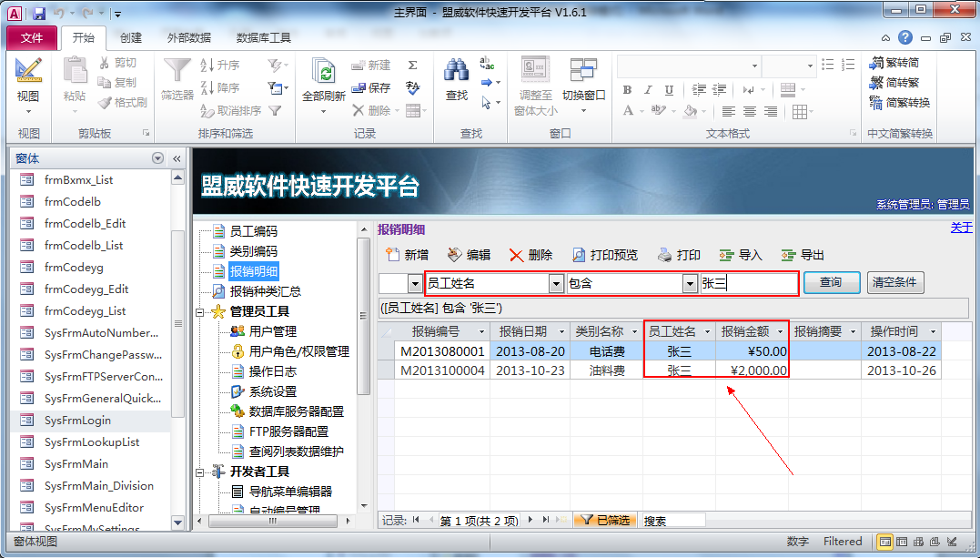This screenshot has width=980, height=558.
Task: Open the 包含 operator dropdown
Action: click(690, 283)
